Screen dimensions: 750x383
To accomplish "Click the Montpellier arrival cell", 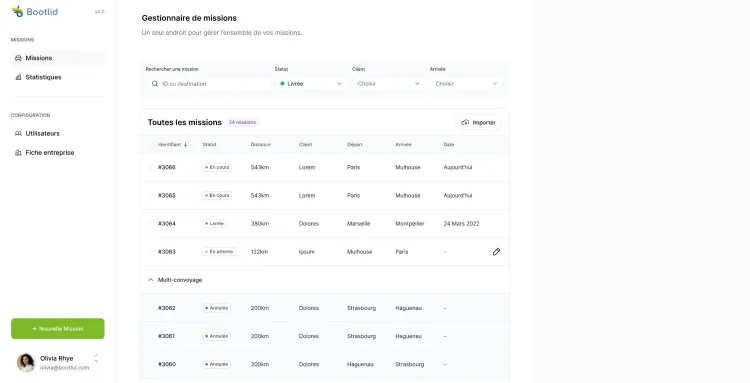I will (x=410, y=224).
